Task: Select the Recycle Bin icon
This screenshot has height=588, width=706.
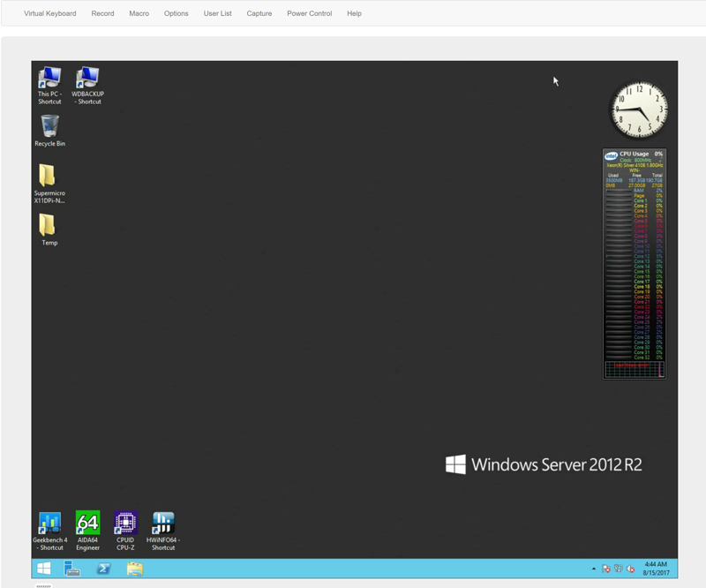Action: (50, 131)
